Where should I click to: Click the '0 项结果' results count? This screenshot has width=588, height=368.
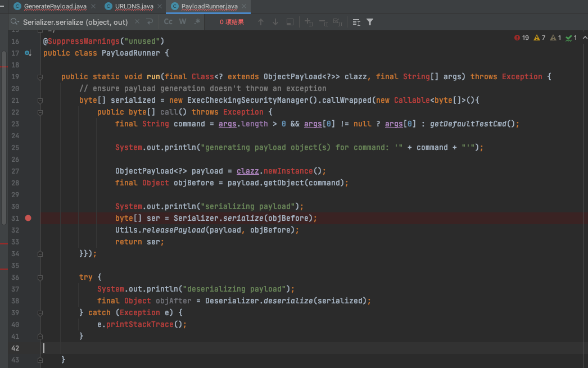coord(232,22)
